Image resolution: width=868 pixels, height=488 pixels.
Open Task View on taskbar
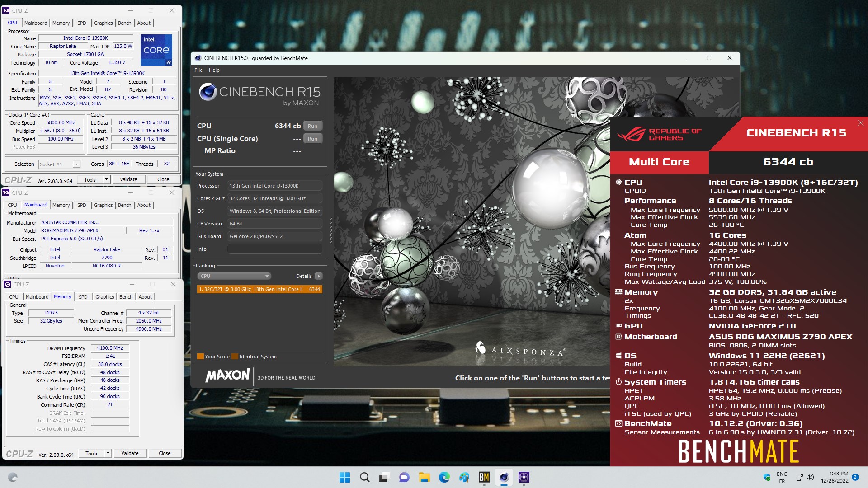pyautogui.click(x=384, y=477)
